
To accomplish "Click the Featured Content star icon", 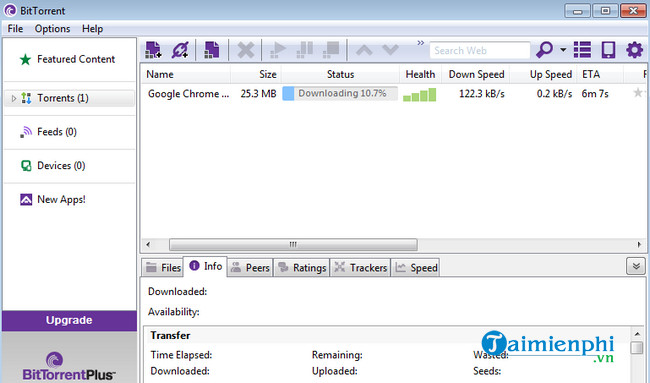I will coord(25,59).
